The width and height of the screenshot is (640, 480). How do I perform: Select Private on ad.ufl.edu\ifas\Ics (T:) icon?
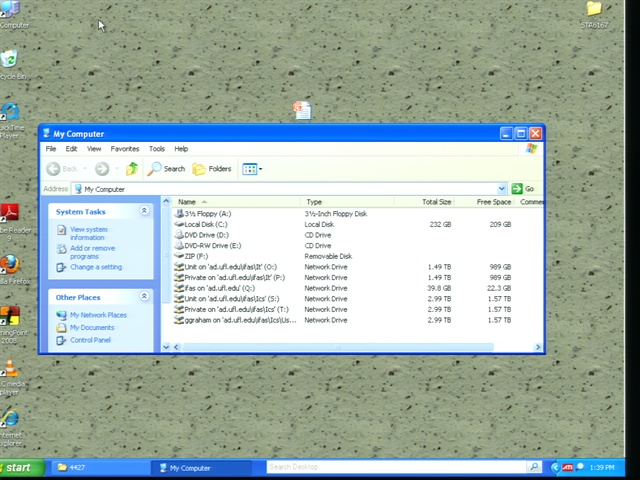coord(179,309)
